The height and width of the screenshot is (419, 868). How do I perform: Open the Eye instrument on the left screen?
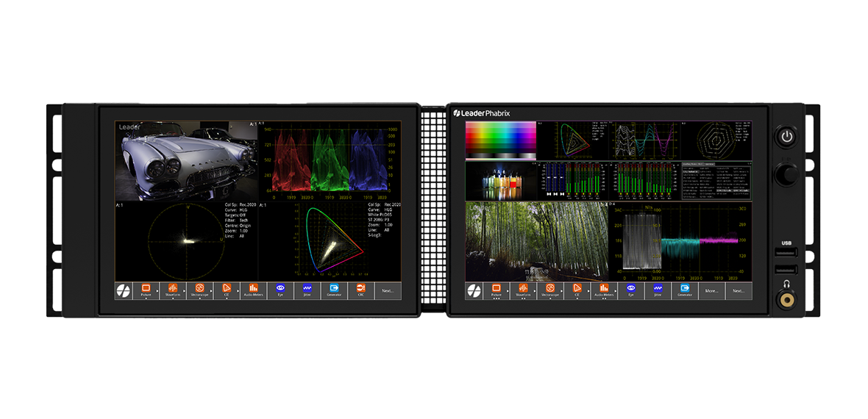(x=281, y=290)
